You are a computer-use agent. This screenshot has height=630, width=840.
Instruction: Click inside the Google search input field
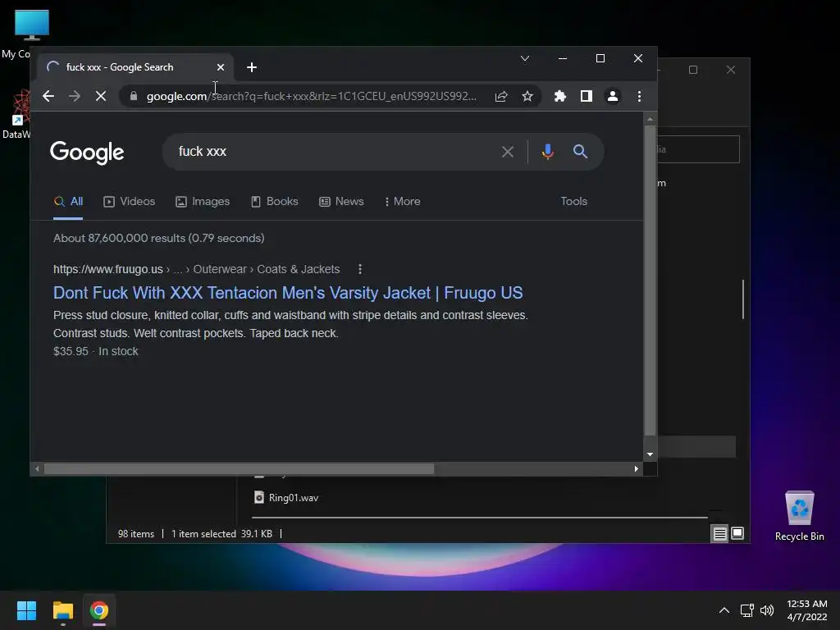click(332, 152)
